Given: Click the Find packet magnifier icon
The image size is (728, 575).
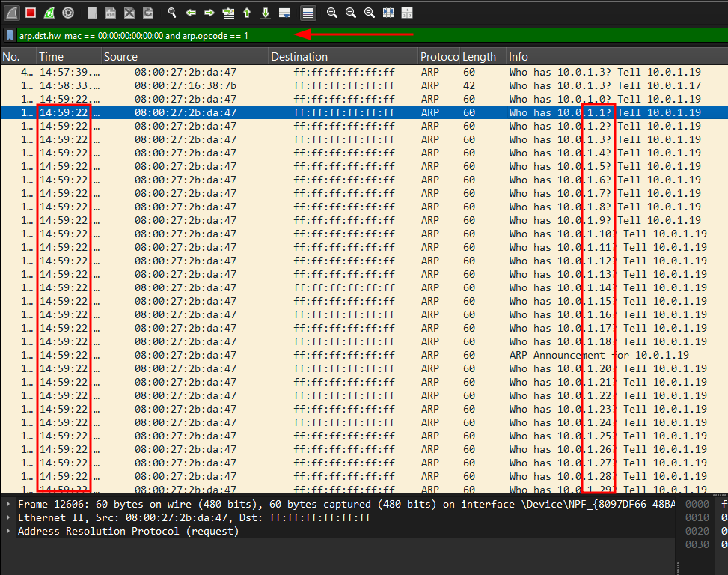Looking at the screenshot, I should pyautogui.click(x=172, y=13).
